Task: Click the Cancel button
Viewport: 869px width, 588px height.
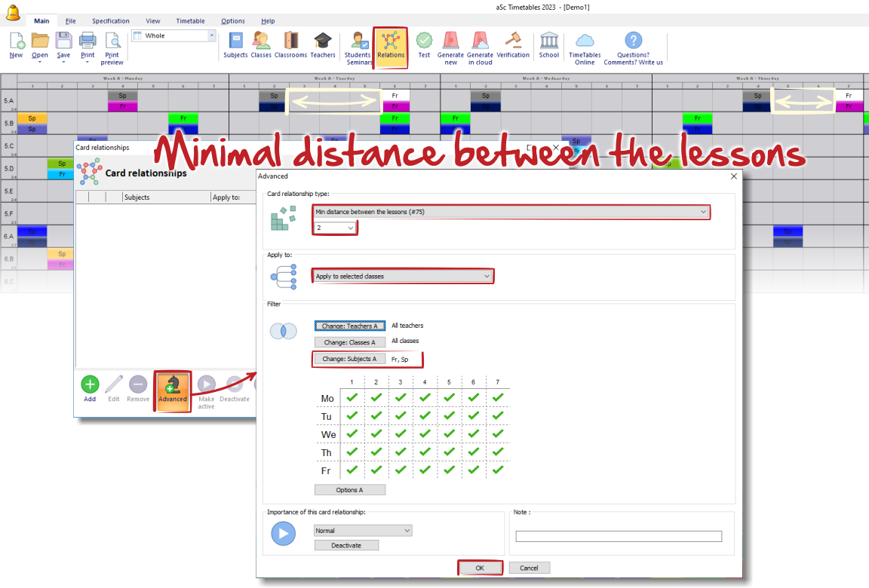Action: pyautogui.click(x=529, y=568)
